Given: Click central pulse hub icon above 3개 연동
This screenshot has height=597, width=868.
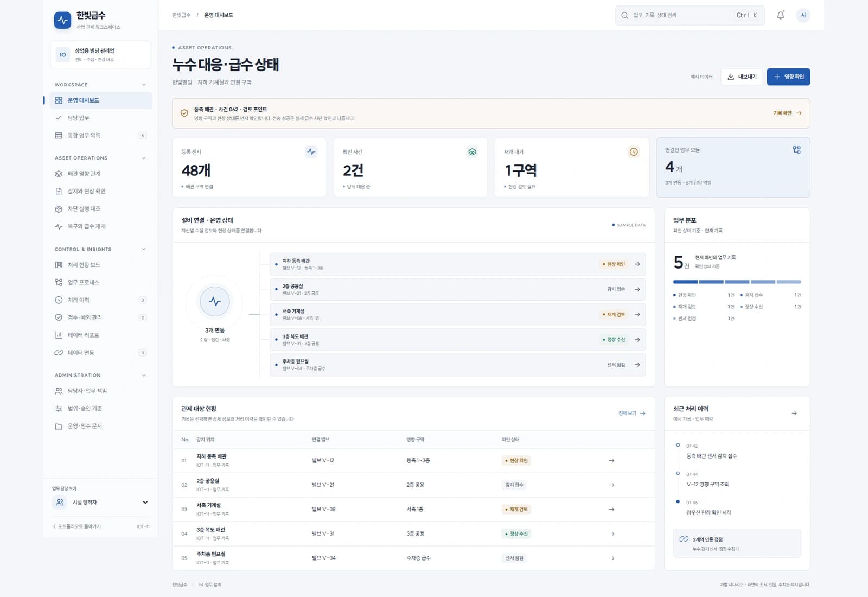Looking at the screenshot, I should (215, 301).
